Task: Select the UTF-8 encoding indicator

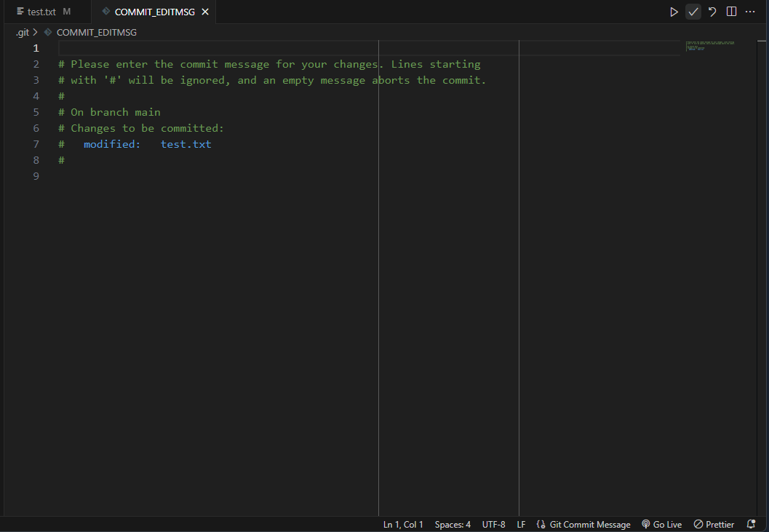Action: 493,525
